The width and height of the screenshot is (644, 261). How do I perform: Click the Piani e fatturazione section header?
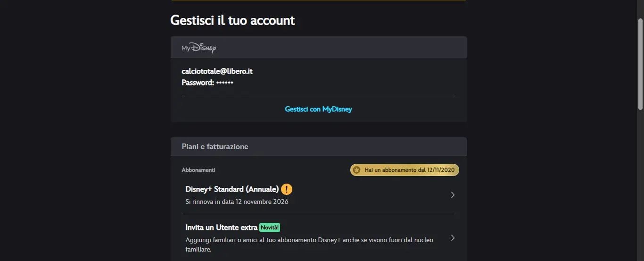pyautogui.click(x=319, y=147)
